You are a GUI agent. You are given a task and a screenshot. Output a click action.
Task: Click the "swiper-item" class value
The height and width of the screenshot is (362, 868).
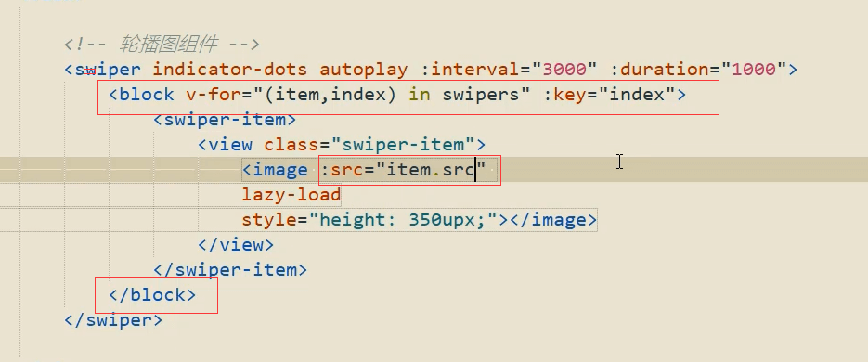point(403,145)
